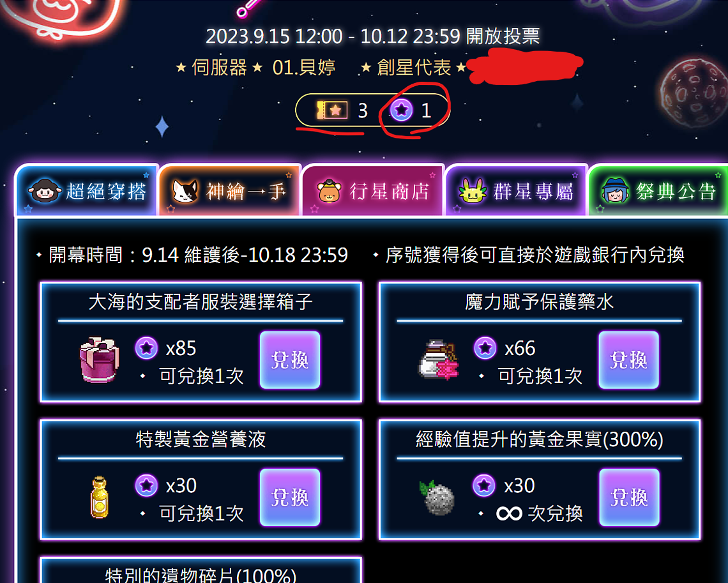
Task: Switch to the 行星商店 tab
Action: click(x=374, y=190)
